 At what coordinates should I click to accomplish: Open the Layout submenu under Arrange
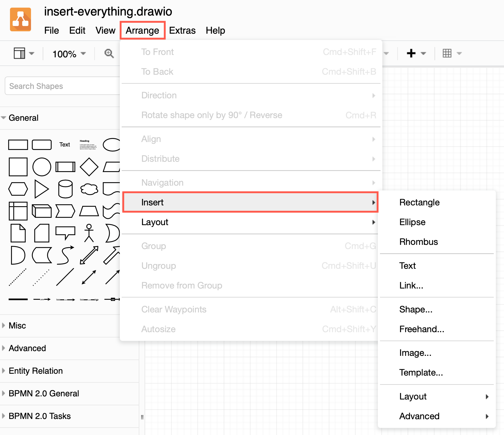click(x=155, y=222)
